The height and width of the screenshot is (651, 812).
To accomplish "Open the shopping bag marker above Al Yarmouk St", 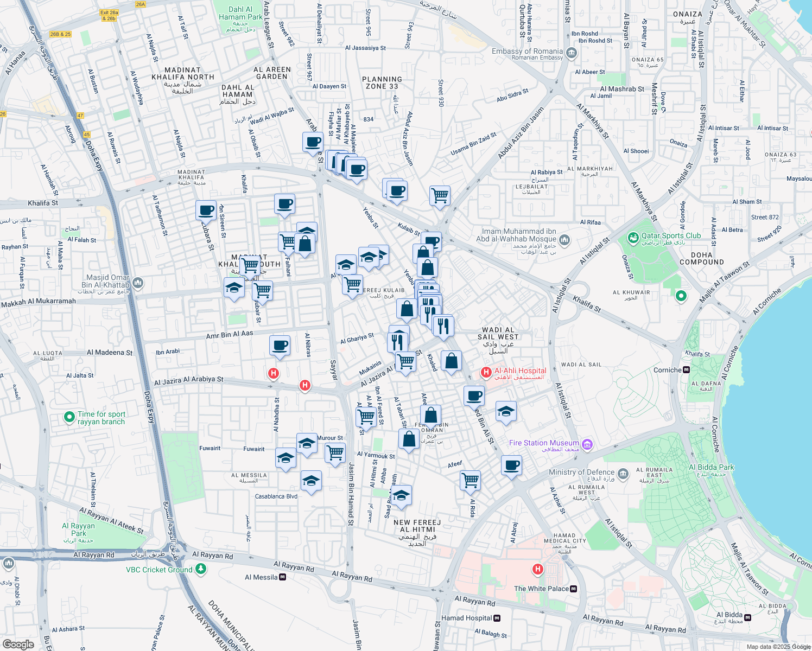I will pos(409,440).
